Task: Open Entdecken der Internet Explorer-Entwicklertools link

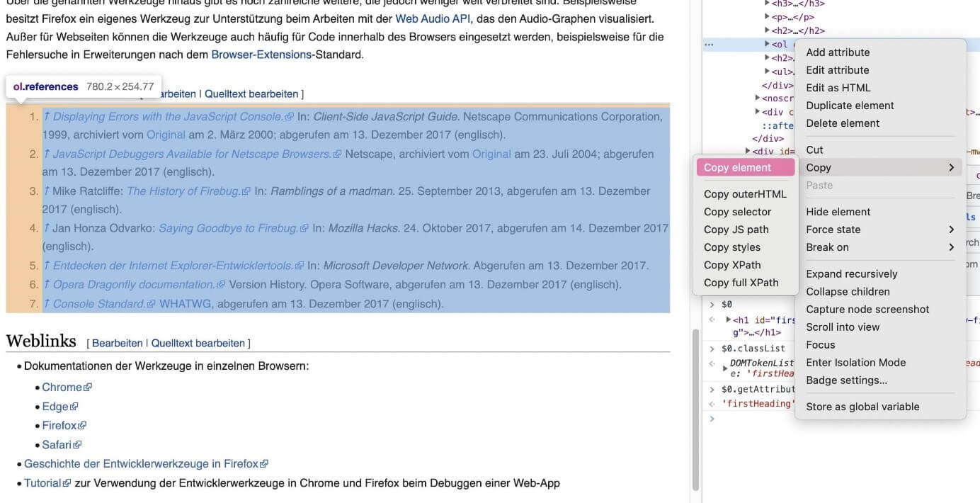Action: coord(178,266)
